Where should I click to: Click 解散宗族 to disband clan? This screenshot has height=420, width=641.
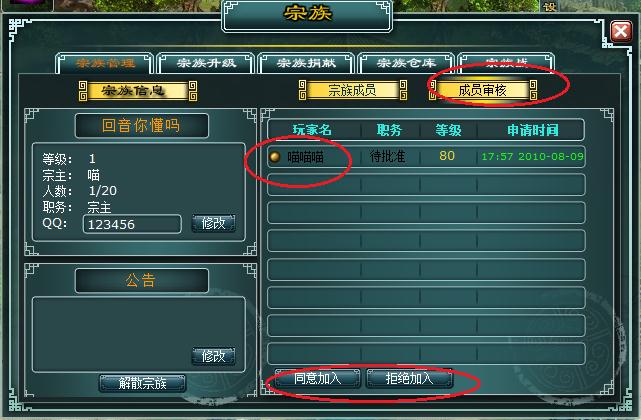tap(143, 383)
